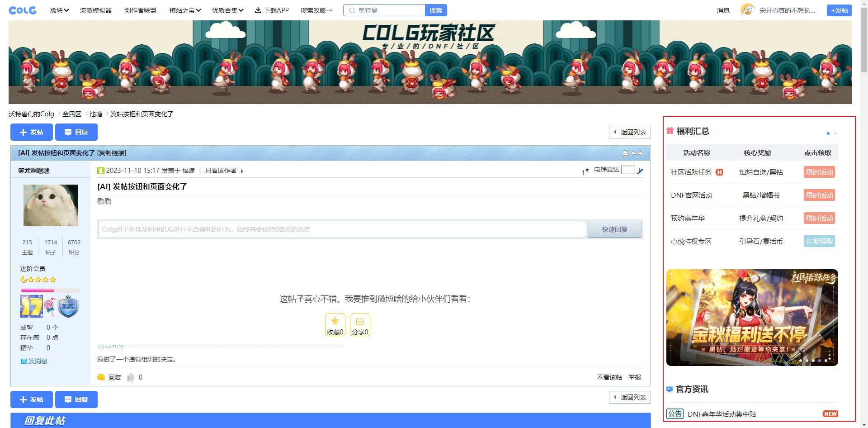
Task: Expand the 版块 dropdown menu
Action: 59,10
